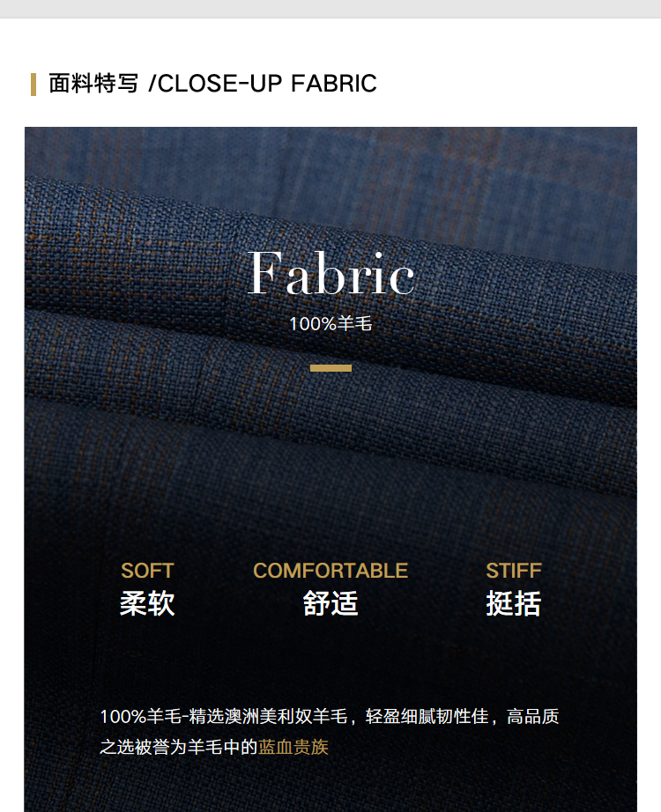Click the 柔软 text
The image size is (661, 812).
click(147, 603)
